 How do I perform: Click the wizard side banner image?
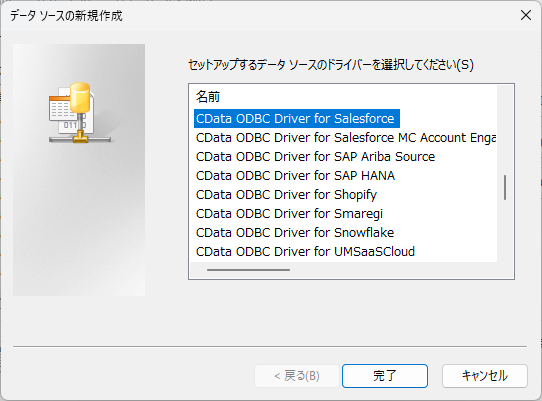point(79,170)
